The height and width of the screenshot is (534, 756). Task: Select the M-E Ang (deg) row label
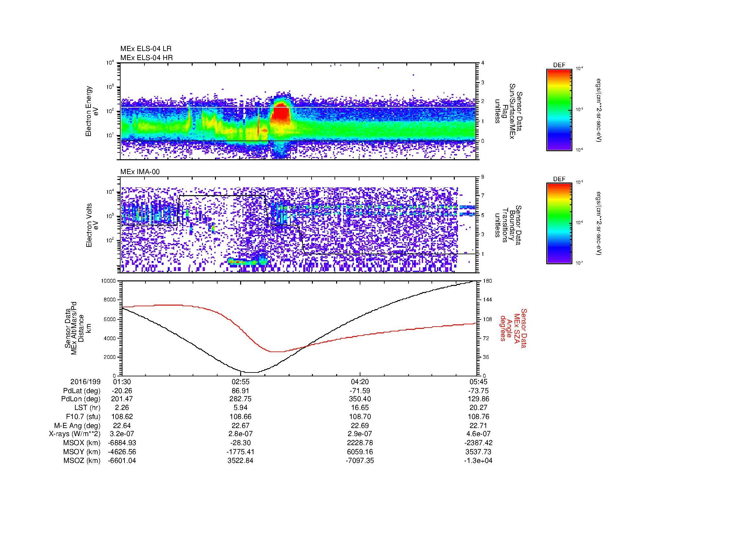(x=77, y=425)
